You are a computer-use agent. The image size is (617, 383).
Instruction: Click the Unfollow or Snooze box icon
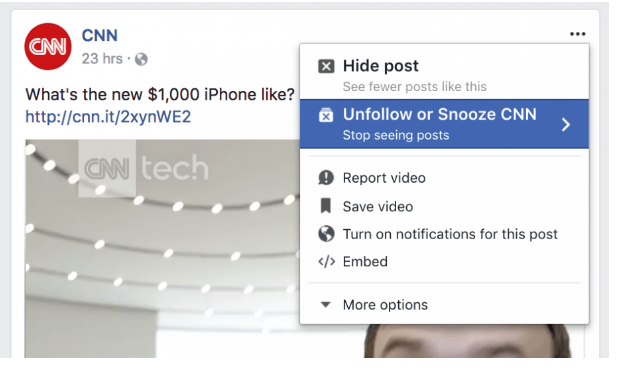click(326, 115)
